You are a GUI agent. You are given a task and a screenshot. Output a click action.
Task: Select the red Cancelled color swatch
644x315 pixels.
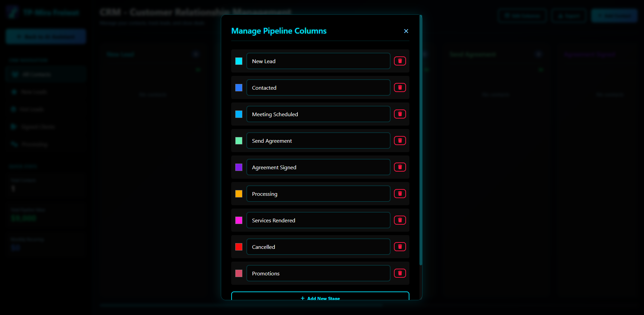point(239,247)
